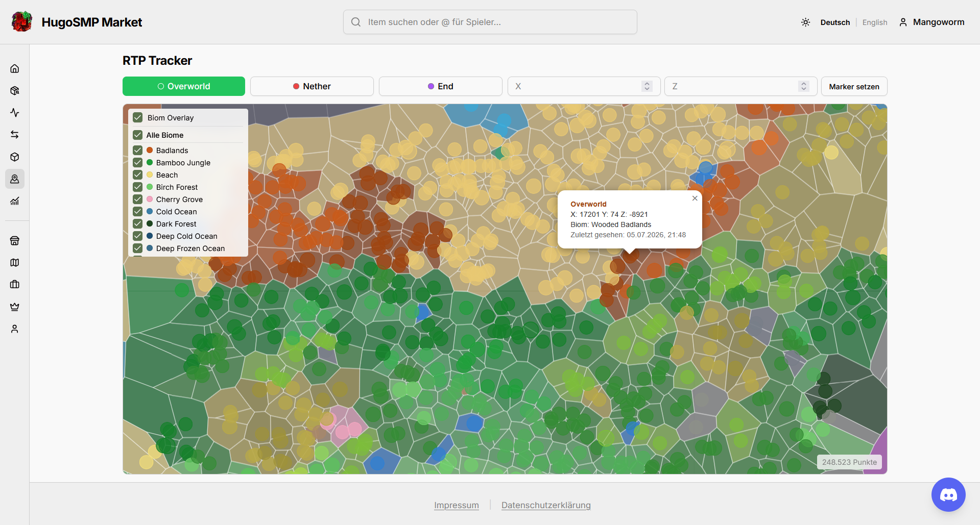Uncheck the Biom Overlay checkbox

pyautogui.click(x=138, y=118)
